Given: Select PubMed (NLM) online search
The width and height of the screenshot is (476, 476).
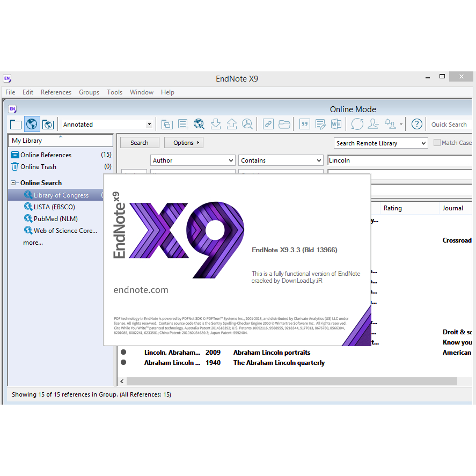Looking at the screenshot, I should point(55,219).
